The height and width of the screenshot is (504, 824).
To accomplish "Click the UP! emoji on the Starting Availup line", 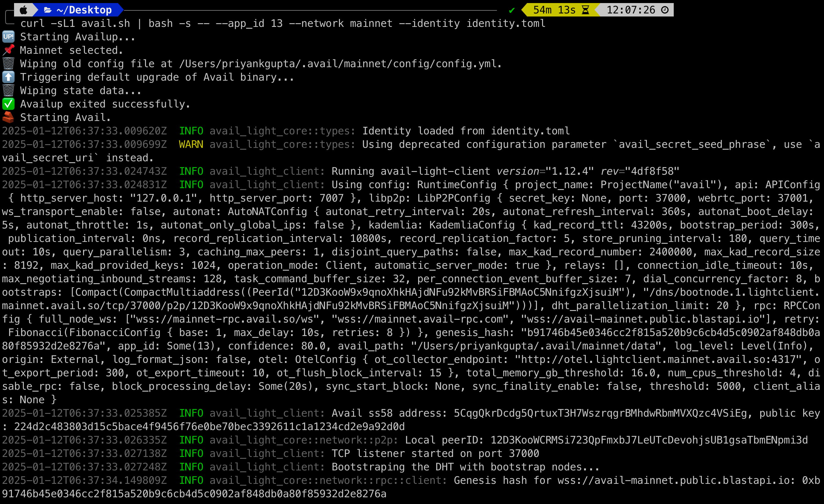I will point(8,36).
